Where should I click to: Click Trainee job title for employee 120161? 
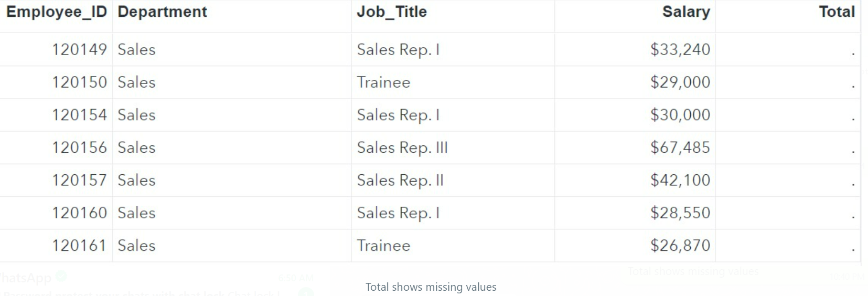383,246
